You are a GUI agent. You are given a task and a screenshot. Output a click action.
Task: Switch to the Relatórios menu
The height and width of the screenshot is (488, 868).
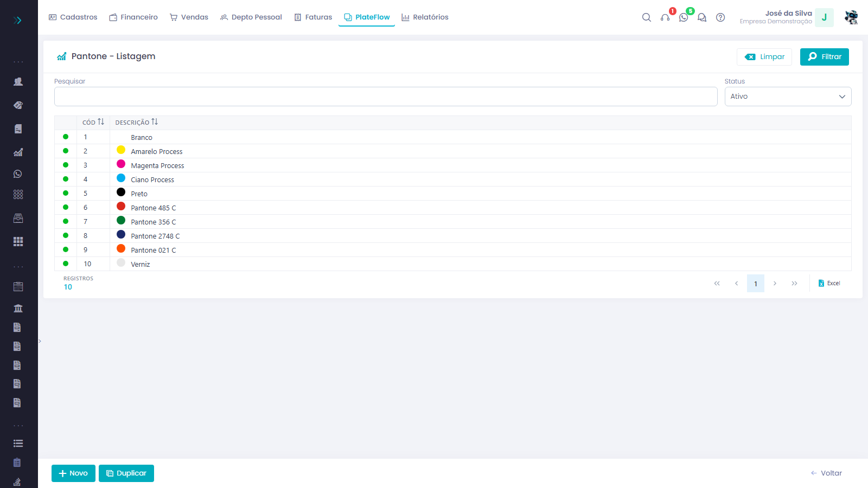pos(425,17)
